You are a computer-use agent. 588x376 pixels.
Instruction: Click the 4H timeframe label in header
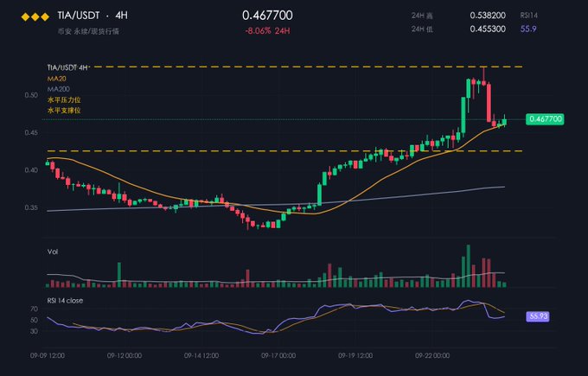tap(122, 16)
